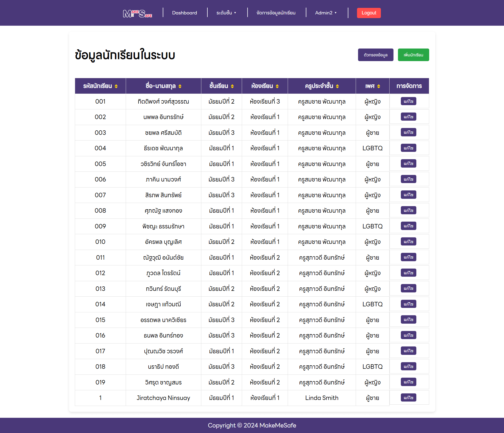504x433 pixels.
Task: Click name วิศรุต ชาญสมร
Action: click(x=163, y=382)
